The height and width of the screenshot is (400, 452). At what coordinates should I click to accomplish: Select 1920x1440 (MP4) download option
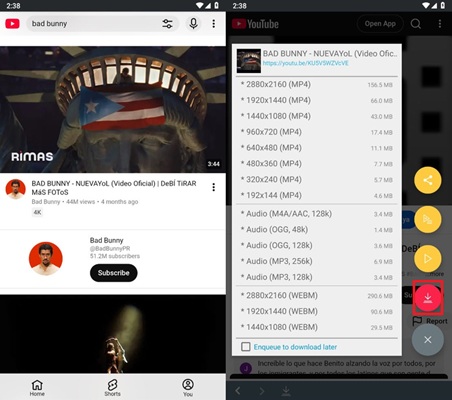(317, 100)
